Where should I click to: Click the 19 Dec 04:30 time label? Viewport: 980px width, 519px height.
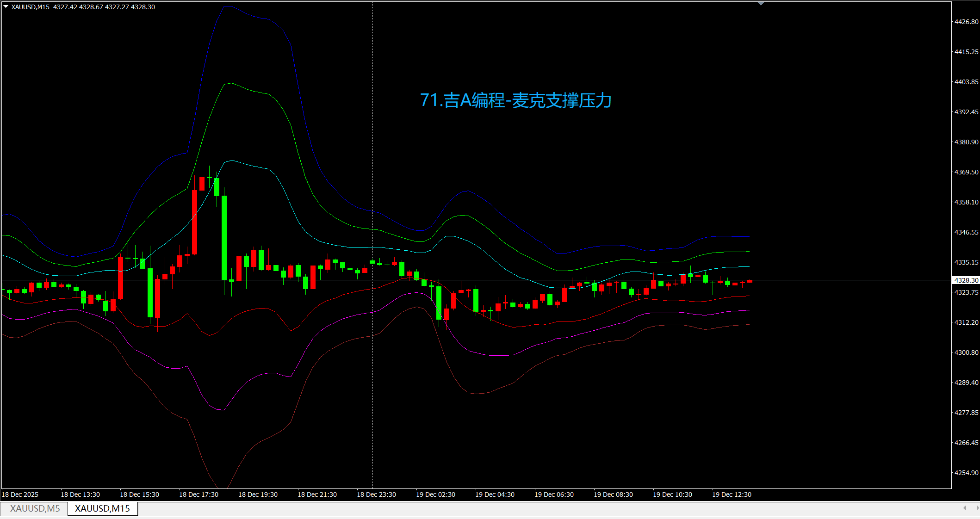coord(495,494)
